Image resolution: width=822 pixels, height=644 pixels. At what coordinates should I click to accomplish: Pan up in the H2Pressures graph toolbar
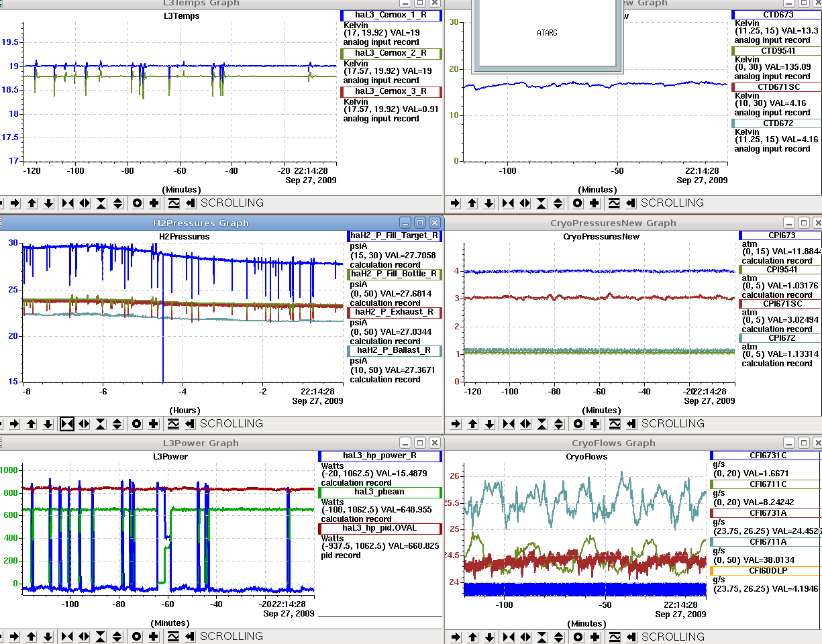[x=32, y=423]
